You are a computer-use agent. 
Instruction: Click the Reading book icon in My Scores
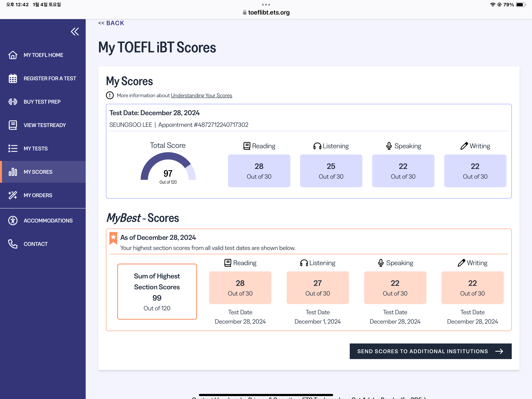(x=247, y=146)
